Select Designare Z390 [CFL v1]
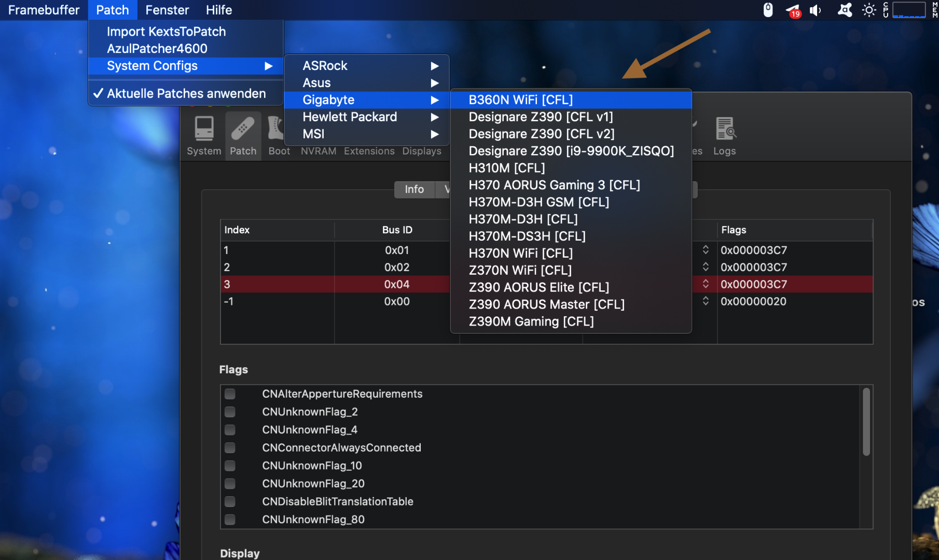The height and width of the screenshot is (560, 939). point(571,117)
